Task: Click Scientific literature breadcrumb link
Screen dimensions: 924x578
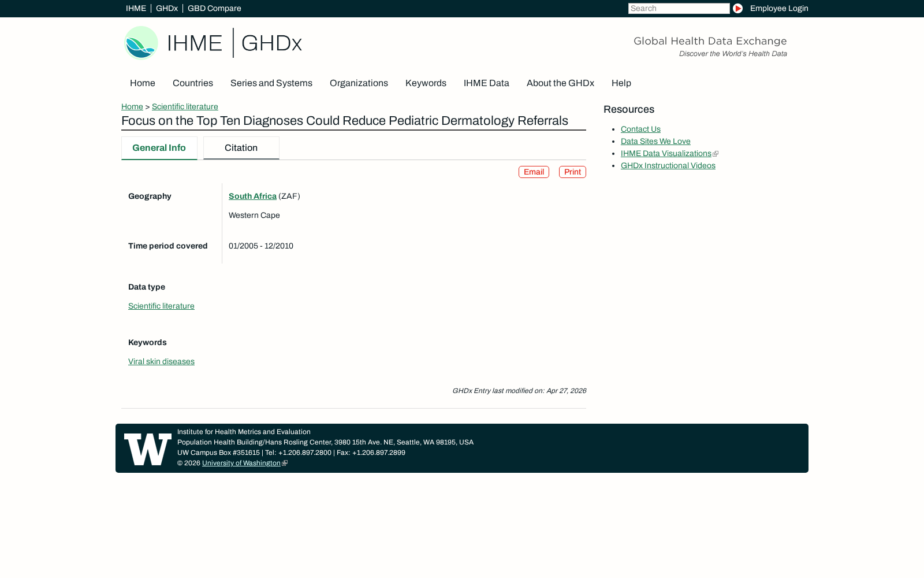Action: 185,107
